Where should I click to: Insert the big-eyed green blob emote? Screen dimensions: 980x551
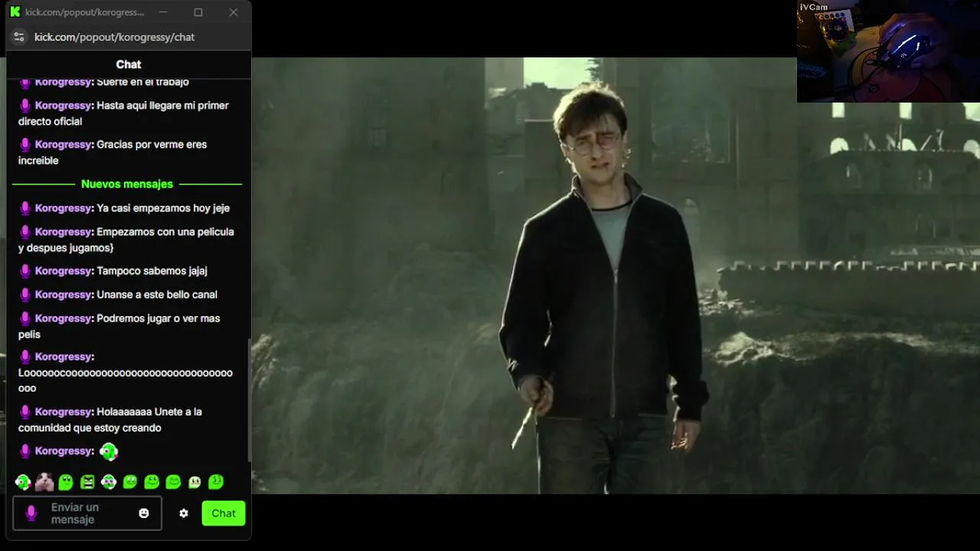(66, 481)
